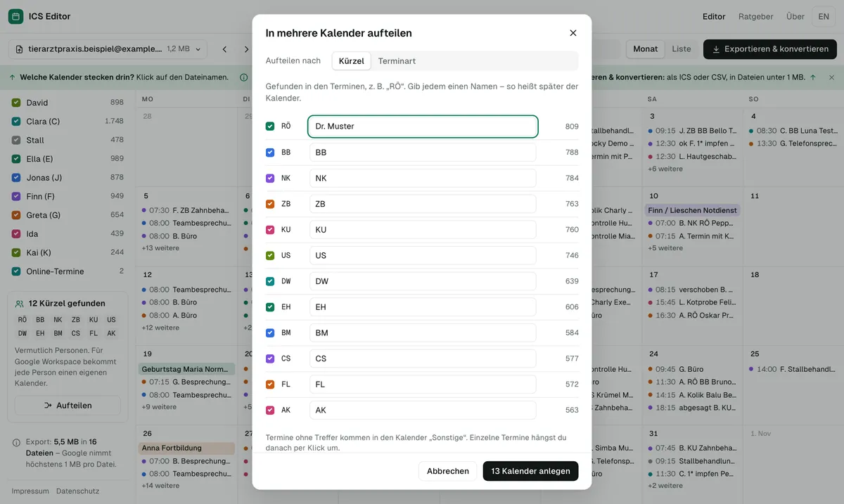
Task: Disable the US abbreviation checkbox
Action: (x=270, y=256)
